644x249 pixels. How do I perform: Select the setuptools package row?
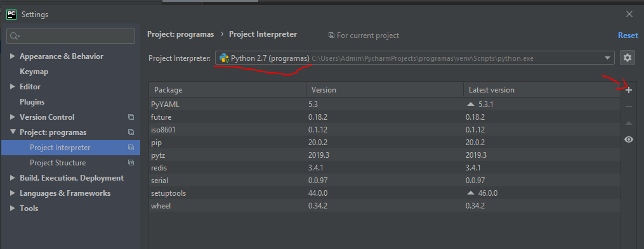tap(384, 193)
